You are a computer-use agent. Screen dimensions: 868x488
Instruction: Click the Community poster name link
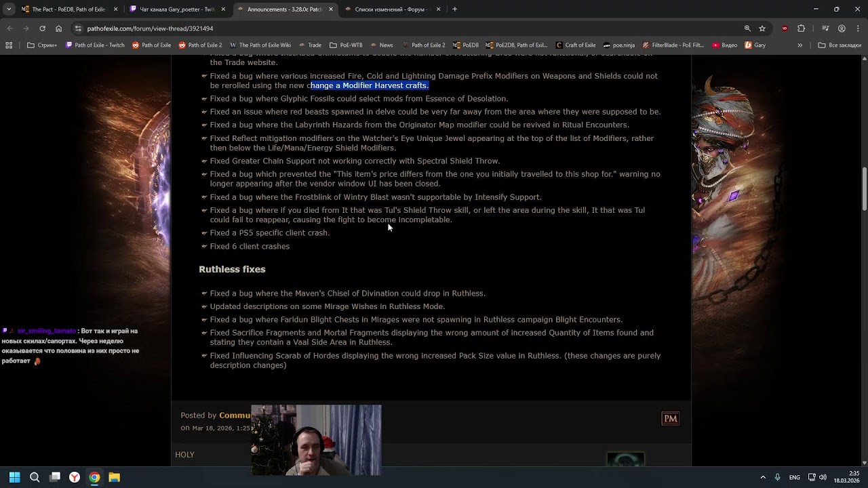click(235, 415)
